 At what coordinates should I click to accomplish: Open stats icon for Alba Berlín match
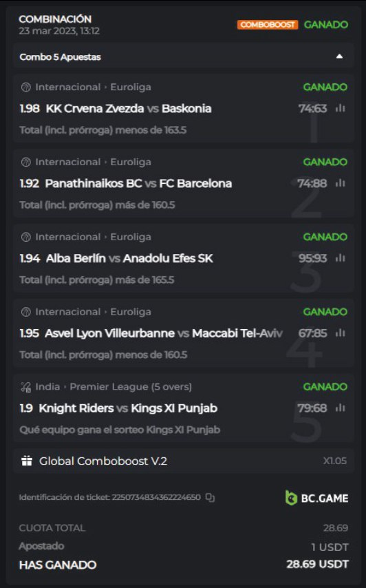(x=340, y=258)
